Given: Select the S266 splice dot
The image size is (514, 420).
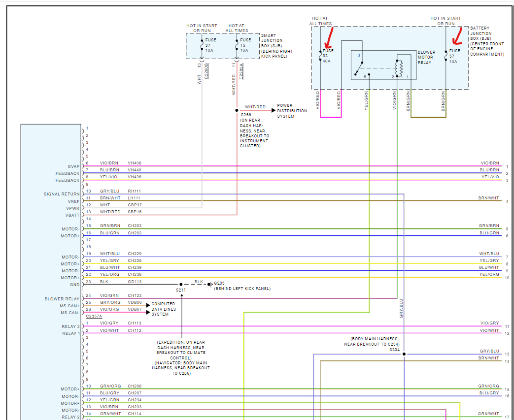Looking at the screenshot, I should pyautogui.click(x=237, y=110).
